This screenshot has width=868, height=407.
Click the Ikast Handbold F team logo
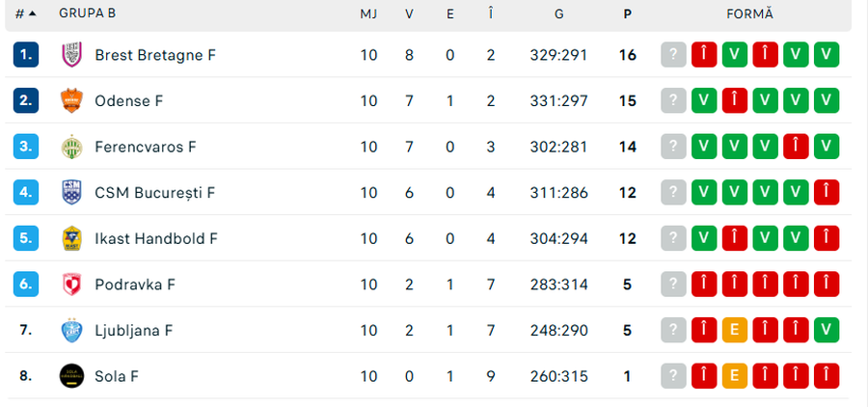pyautogui.click(x=71, y=238)
